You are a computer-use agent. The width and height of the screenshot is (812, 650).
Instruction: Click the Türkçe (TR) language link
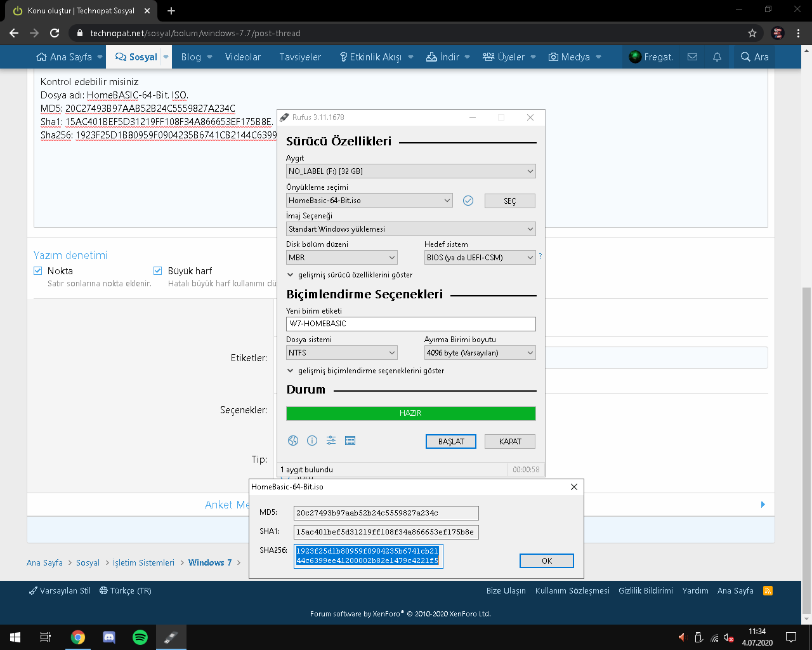click(126, 590)
